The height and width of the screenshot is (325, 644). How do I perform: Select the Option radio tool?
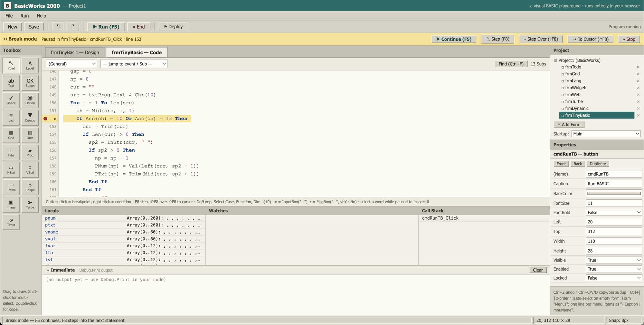click(x=30, y=100)
